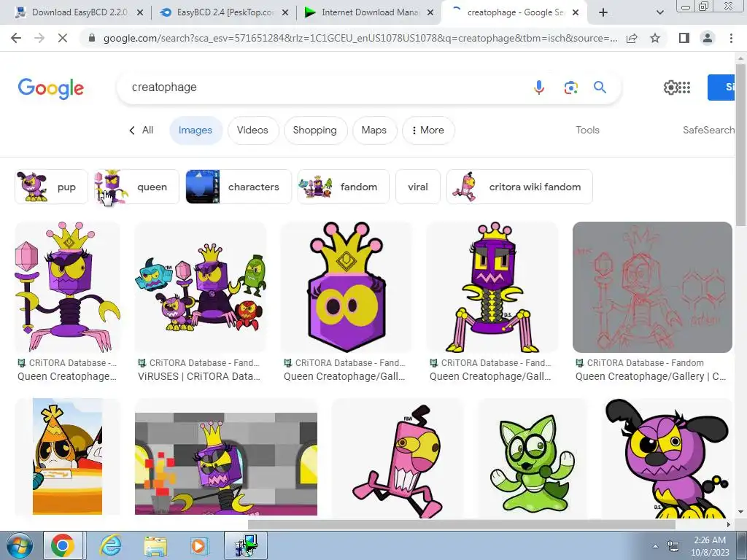Viewport: 747px width, 560px height.
Task: Open Queen Creatophage/Gallery | C... link
Action: point(651,376)
